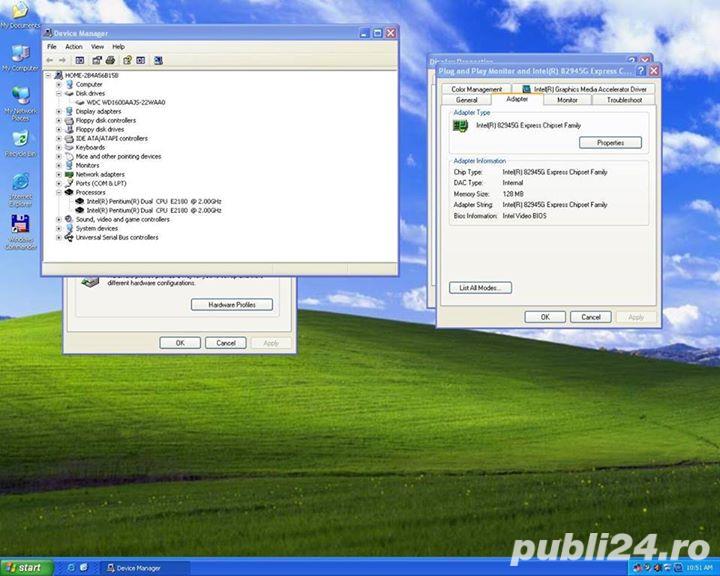Open My Computer desktop icon

pos(20,57)
